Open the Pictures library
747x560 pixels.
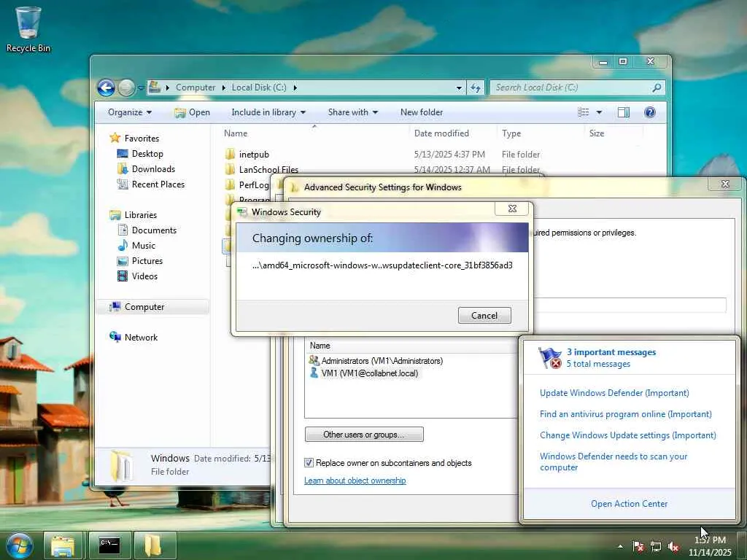point(147,261)
